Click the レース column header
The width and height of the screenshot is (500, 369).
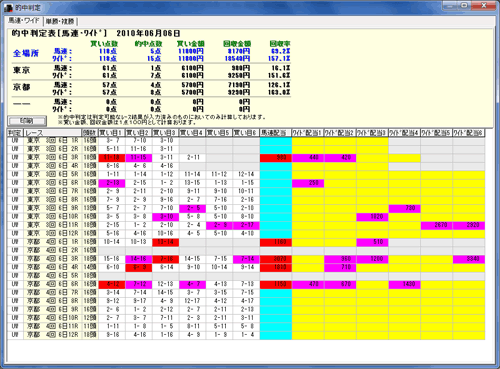[x=53, y=133]
